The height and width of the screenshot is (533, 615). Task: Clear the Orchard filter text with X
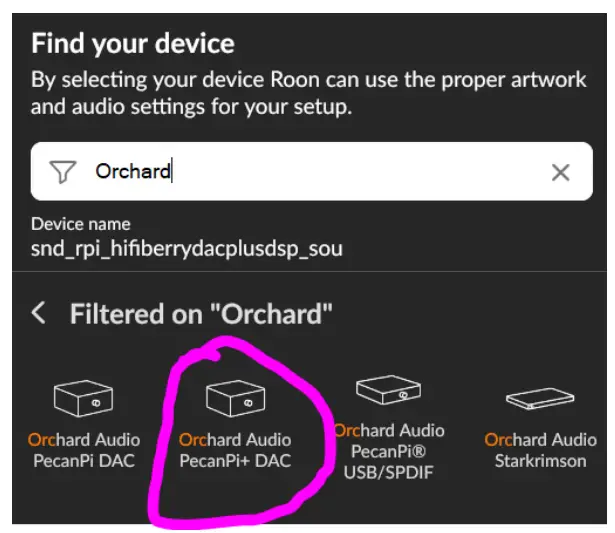pyautogui.click(x=560, y=172)
